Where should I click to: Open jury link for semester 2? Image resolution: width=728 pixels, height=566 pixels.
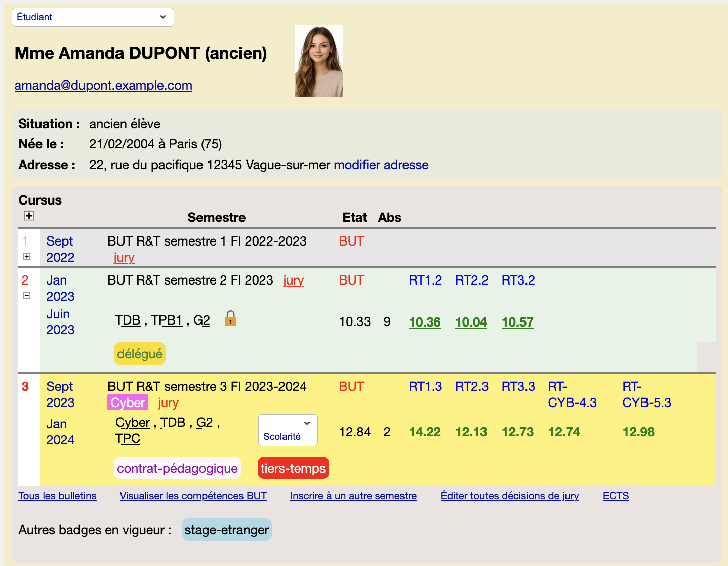[293, 280]
